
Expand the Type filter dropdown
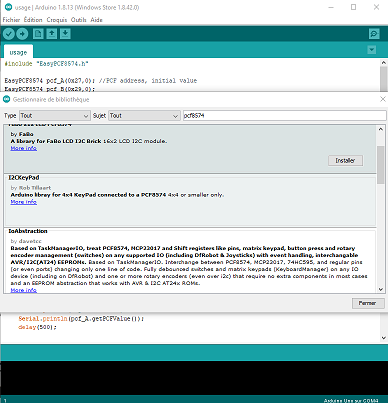coord(55,116)
